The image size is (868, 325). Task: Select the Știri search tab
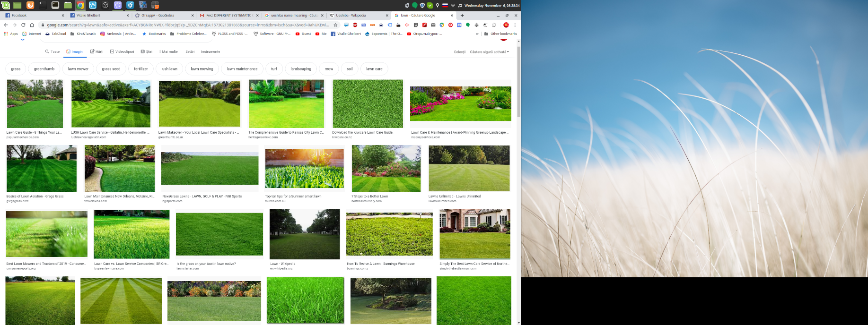pyautogui.click(x=147, y=51)
